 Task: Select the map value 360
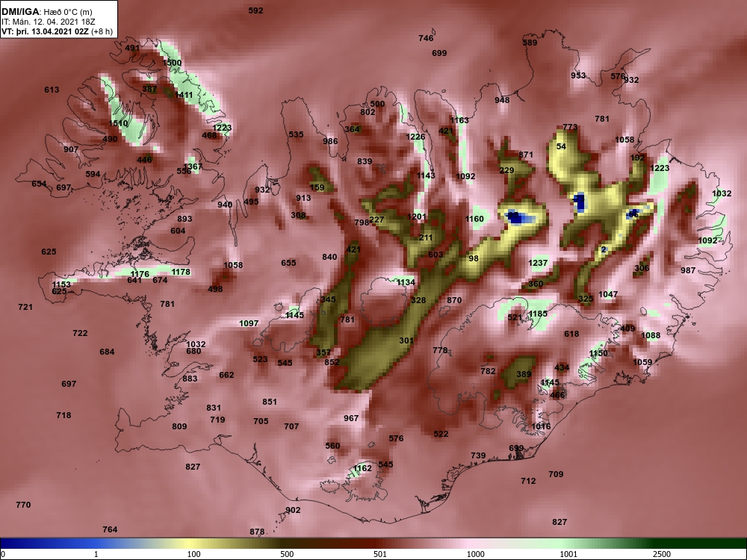[536, 284]
